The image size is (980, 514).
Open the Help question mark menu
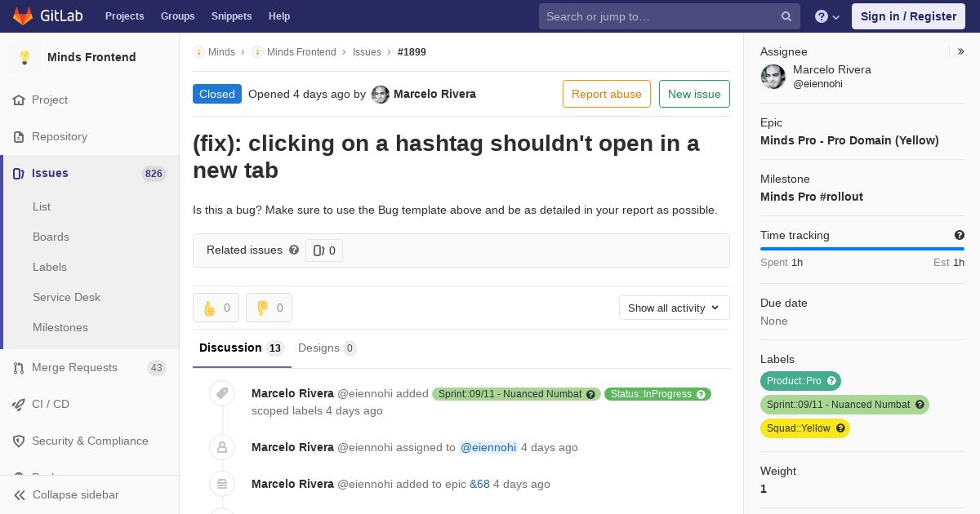tap(827, 16)
